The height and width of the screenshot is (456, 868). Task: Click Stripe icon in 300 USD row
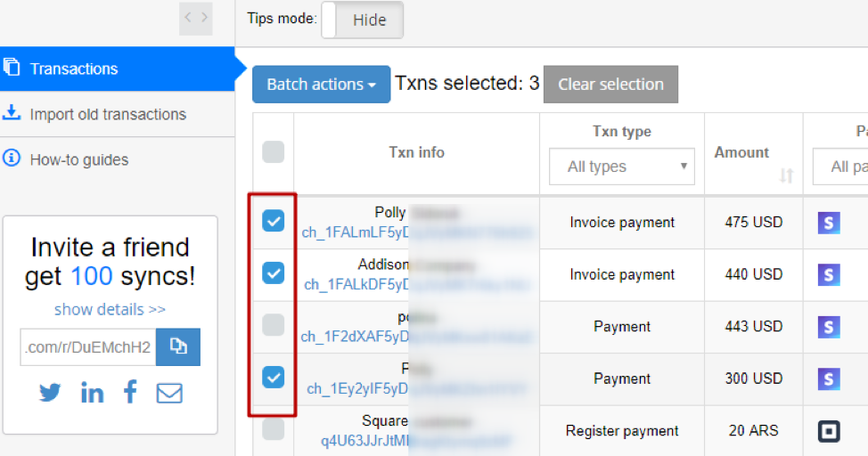tap(829, 379)
